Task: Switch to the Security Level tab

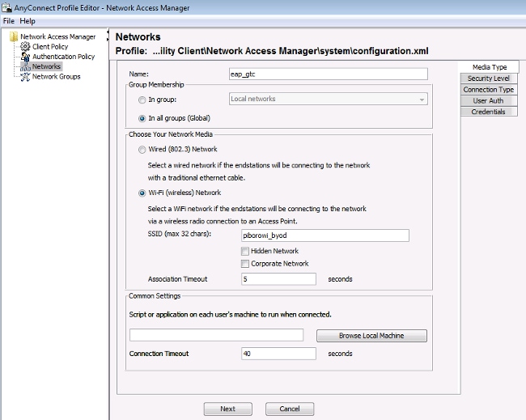Action: [x=489, y=78]
